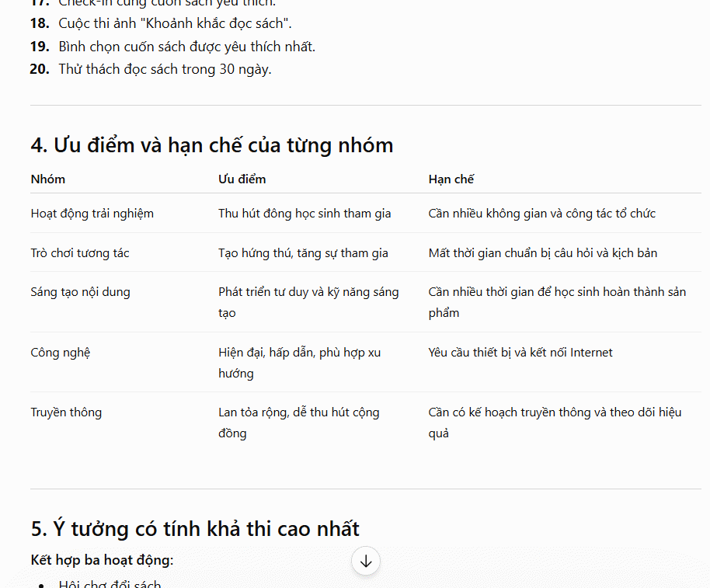Click cell 'Thu hút đông học sinh tham gia'
The image size is (710, 588).
pyautogui.click(x=305, y=213)
